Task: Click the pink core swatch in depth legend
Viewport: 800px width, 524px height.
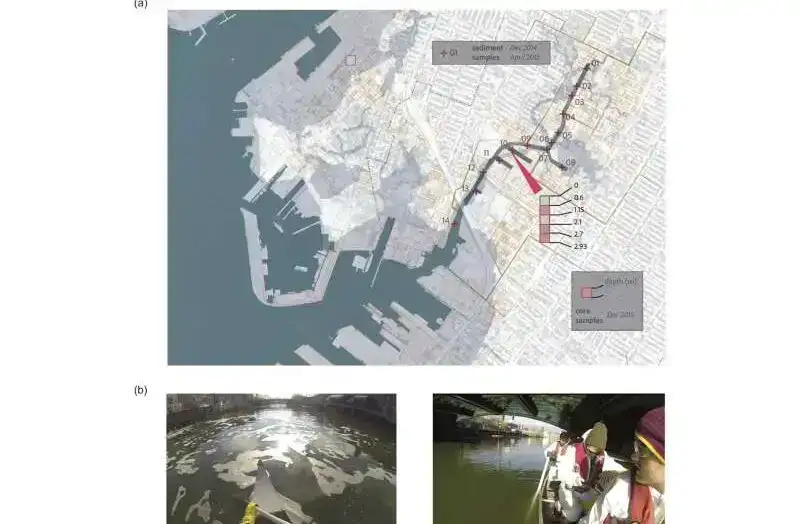Action: click(586, 293)
